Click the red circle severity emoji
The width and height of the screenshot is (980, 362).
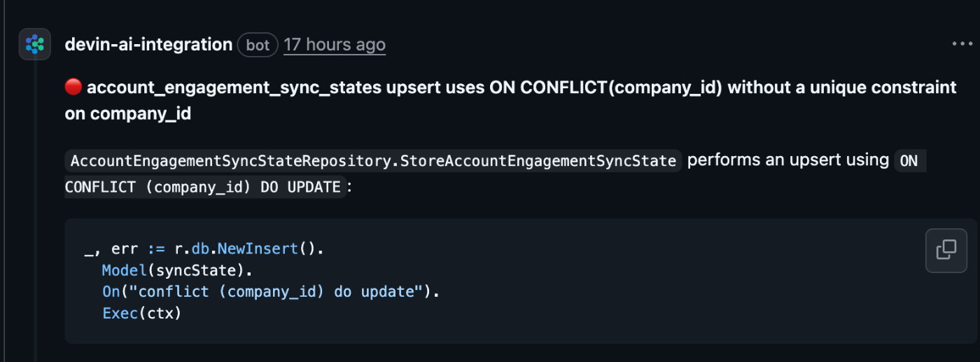coord(73,88)
